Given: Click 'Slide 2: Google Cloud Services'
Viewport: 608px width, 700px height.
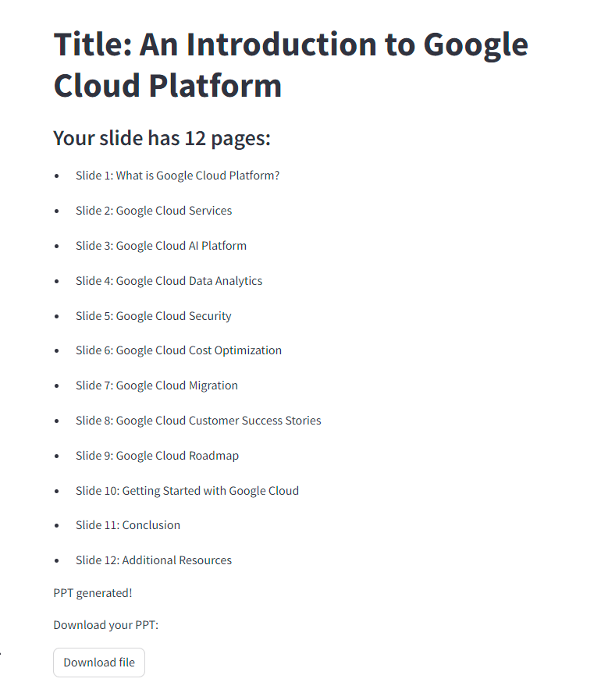Looking at the screenshot, I should [x=154, y=211].
